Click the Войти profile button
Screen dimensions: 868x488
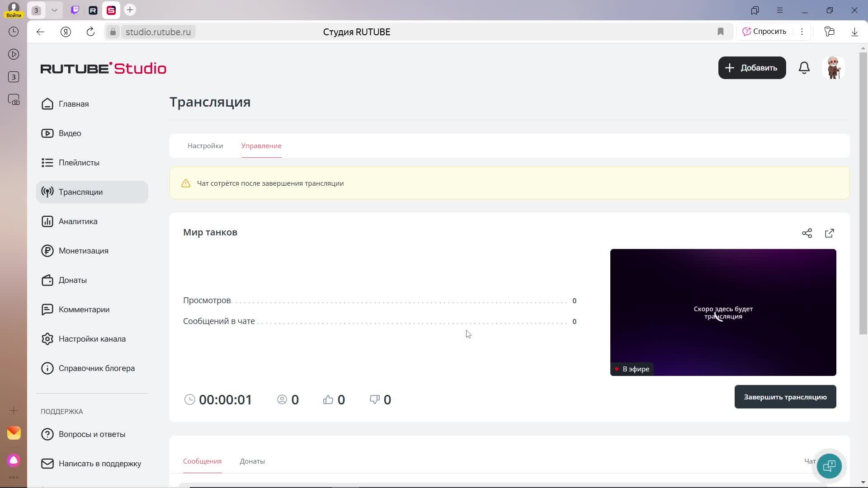14,10
